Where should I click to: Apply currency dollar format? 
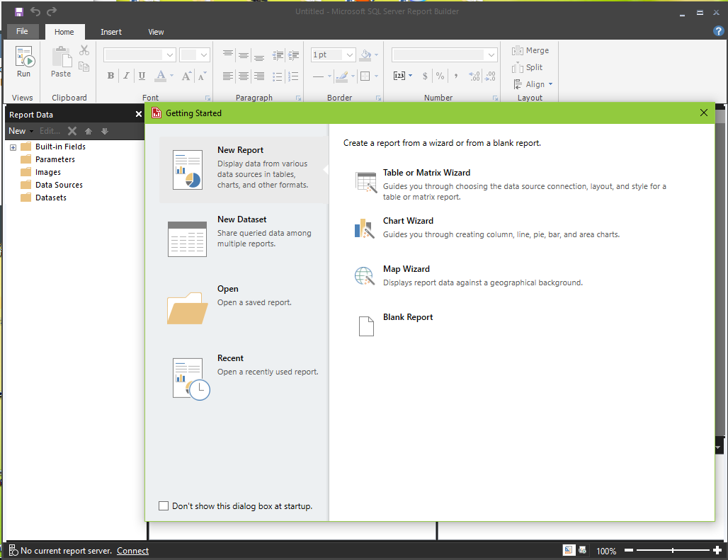425,76
